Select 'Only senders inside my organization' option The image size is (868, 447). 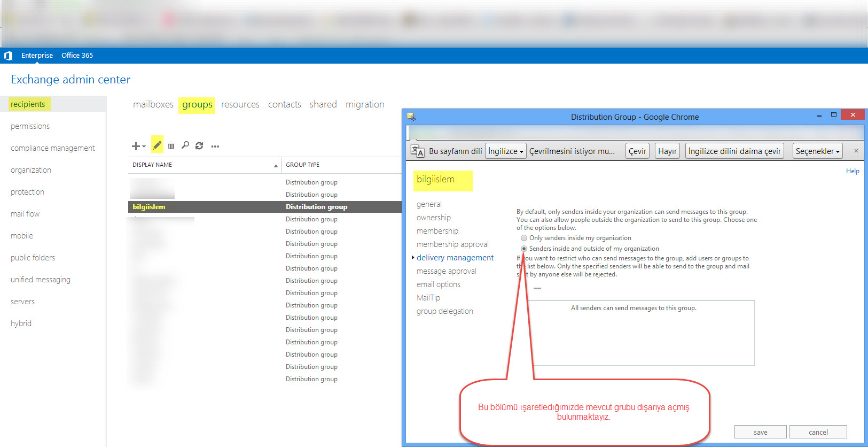[x=524, y=238]
